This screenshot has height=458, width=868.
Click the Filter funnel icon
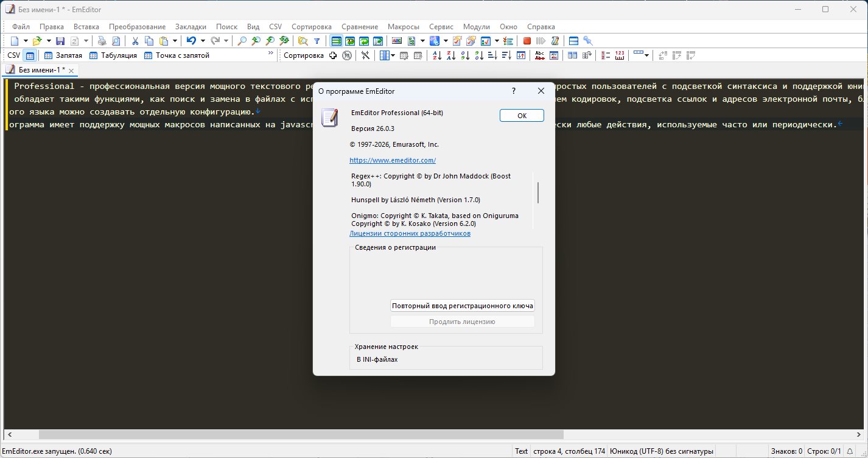[317, 41]
